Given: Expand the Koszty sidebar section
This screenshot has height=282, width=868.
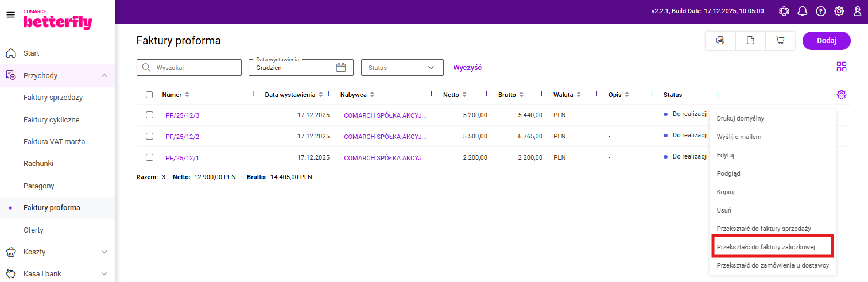Looking at the screenshot, I should coord(104,252).
